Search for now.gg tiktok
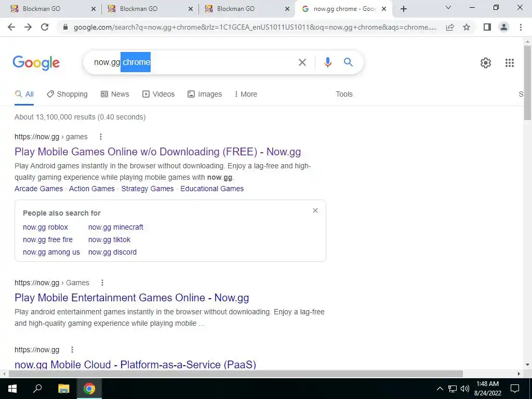 (109, 240)
